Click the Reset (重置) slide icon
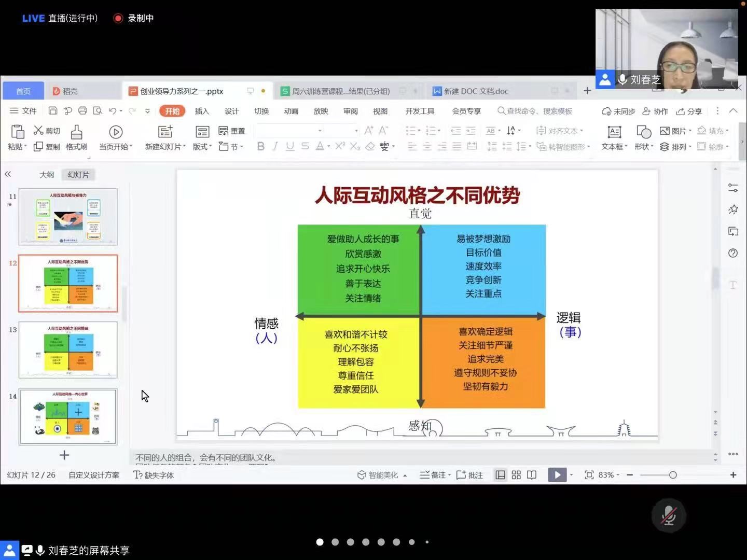 pyautogui.click(x=224, y=131)
